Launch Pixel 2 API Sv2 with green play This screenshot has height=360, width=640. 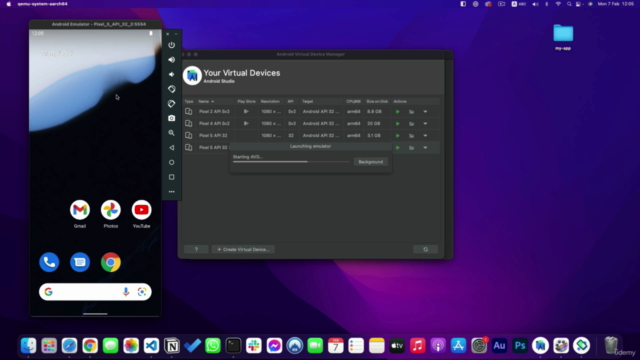tap(398, 111)
